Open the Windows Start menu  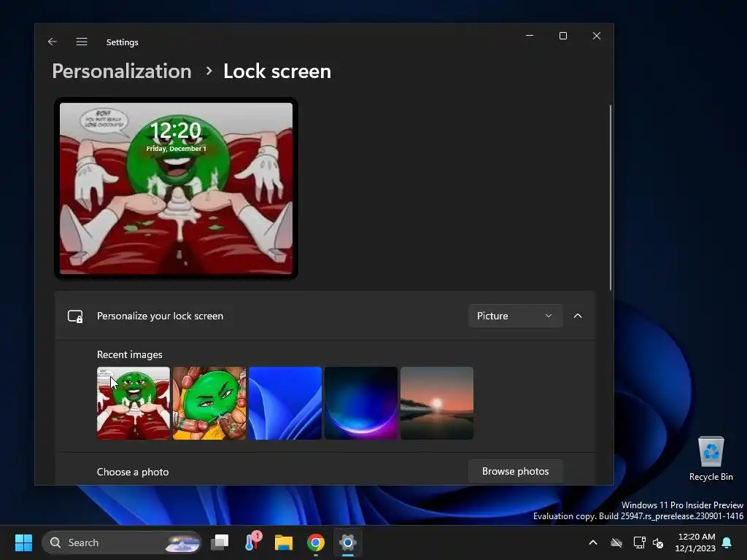[23, 542]
